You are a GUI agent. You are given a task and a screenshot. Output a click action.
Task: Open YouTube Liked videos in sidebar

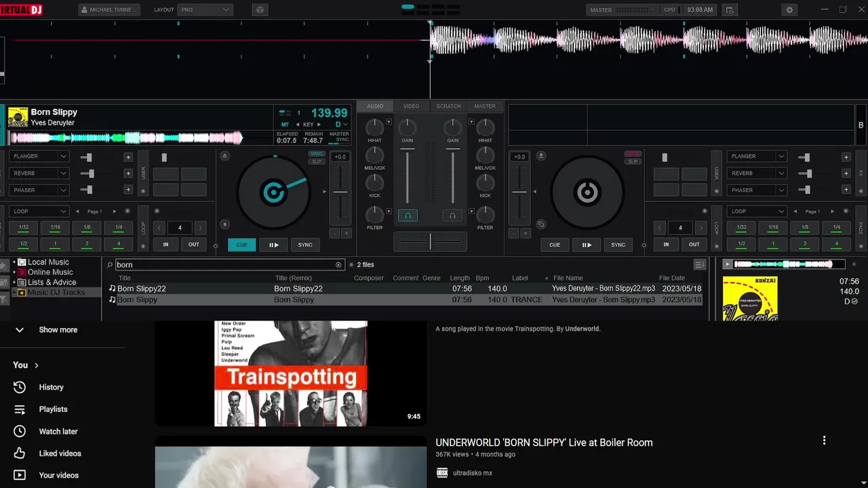[60, 453]
